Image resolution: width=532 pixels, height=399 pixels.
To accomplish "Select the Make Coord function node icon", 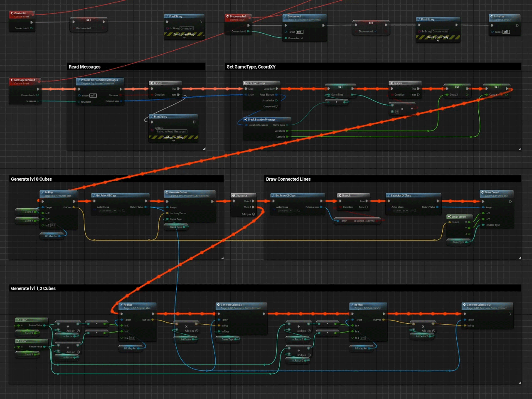I will tap(483, 192).
